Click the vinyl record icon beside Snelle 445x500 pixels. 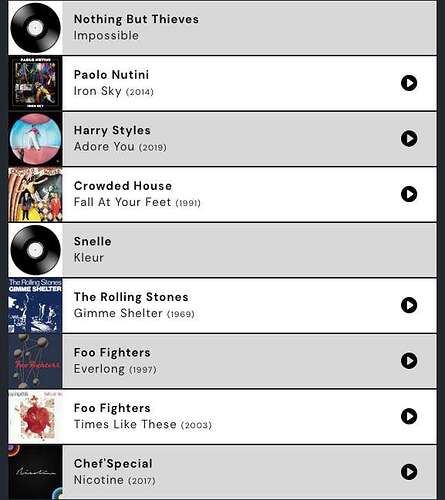tap(35, 250)
